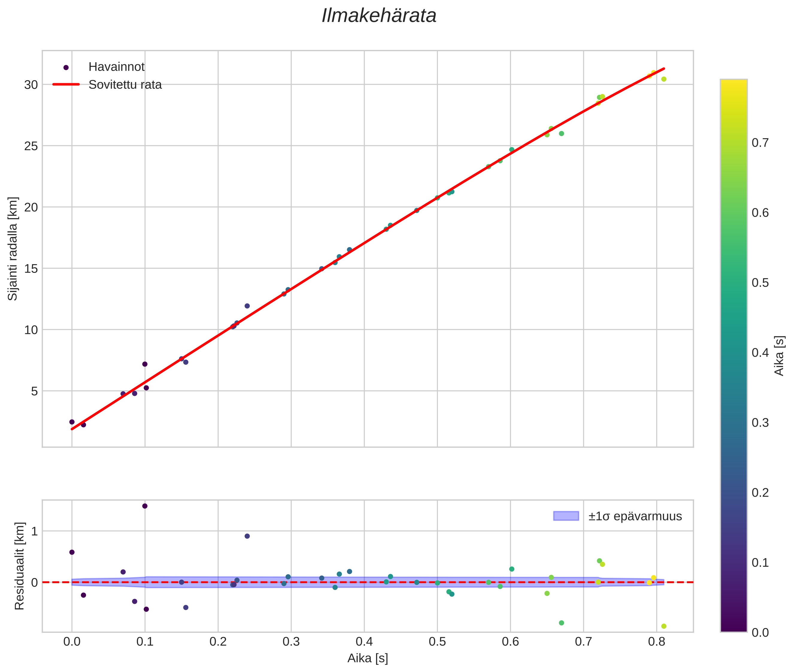Click the residual point near 0.9 at 0.24 s
Image resolution: width=793 pixels, height=672 pixels.
coord(247,536)
